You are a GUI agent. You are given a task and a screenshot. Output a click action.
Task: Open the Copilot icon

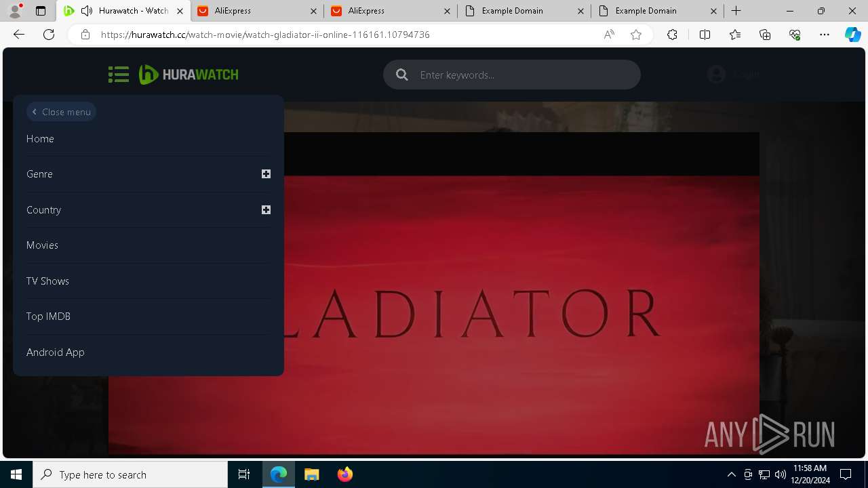[x=853, y=35]
